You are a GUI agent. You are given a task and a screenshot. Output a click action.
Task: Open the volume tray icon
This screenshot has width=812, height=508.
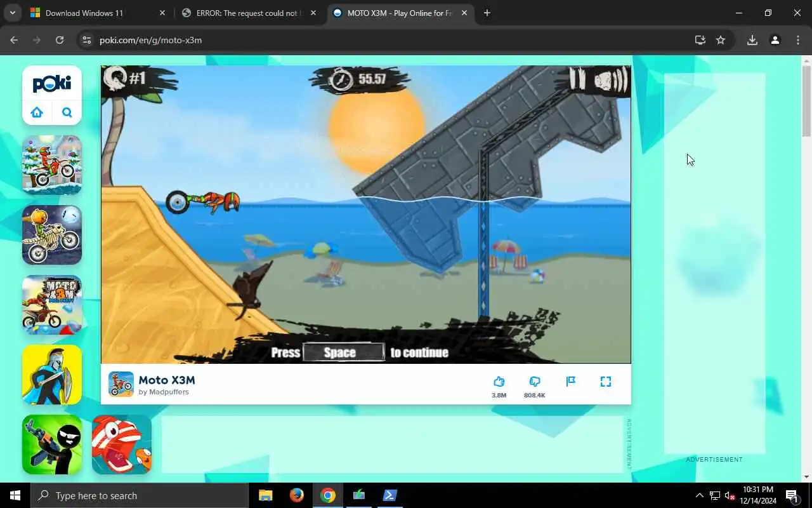[730, 495]
